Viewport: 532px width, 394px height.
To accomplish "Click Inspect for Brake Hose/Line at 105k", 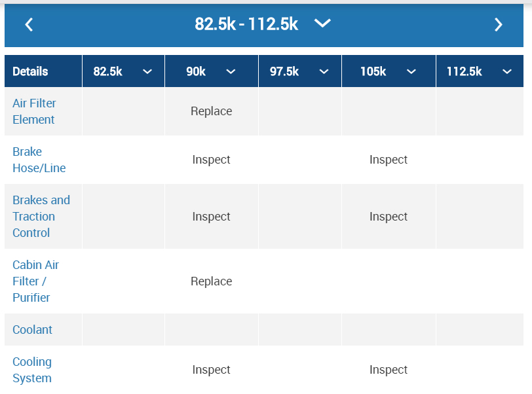I will [x=388, y=160].
